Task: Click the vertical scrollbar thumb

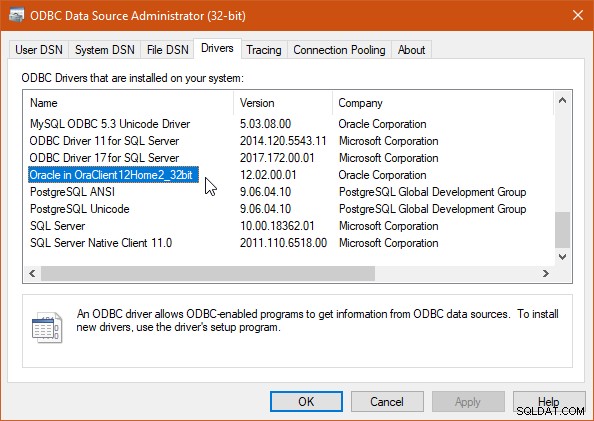Action: pos(563,230)
